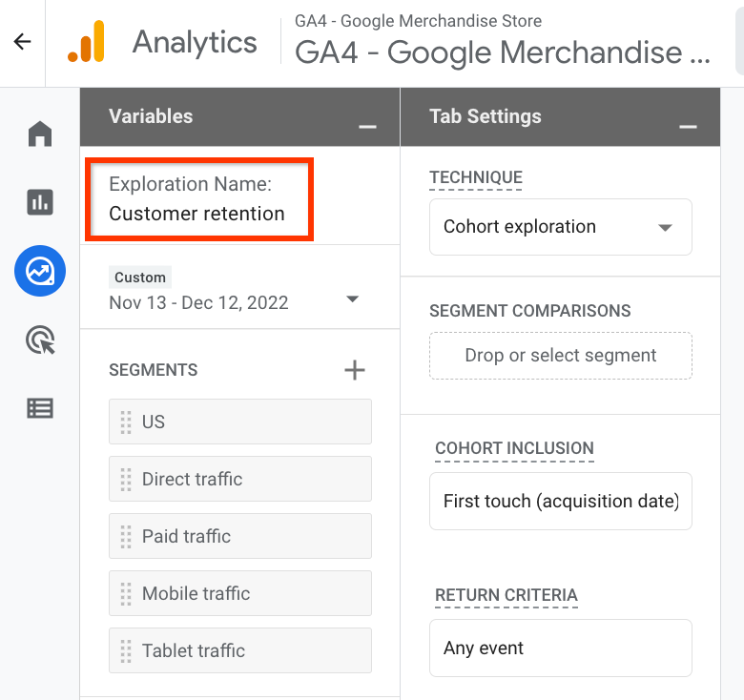
Task: Collapse the Tab Settings panel
Action: pyautogui.click(x=688, y=126)
